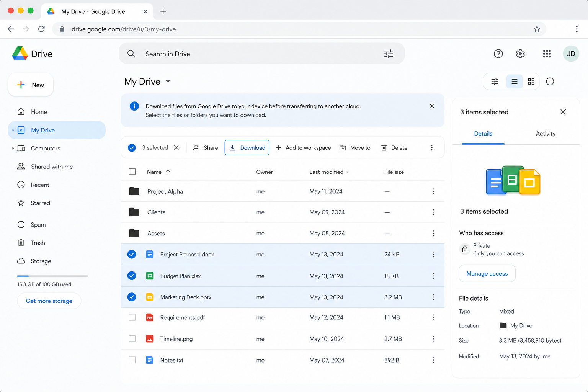588x392 pixels.
Task: Switch to the Activity tab
Action: [546, 134]
